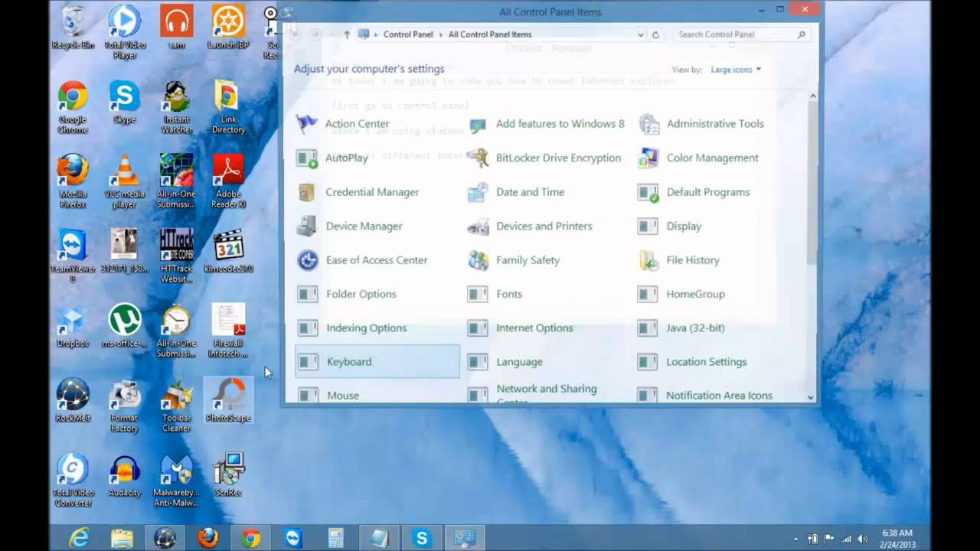This screenshot has width=980, height=551.
Task: Open Skype from the taskbar
Action: click(422, 539)
